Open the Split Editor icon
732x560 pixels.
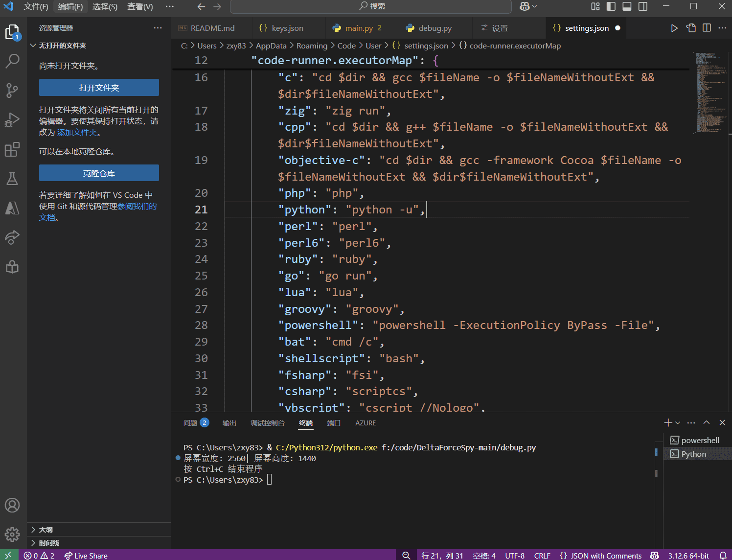[x=707, y=28]
